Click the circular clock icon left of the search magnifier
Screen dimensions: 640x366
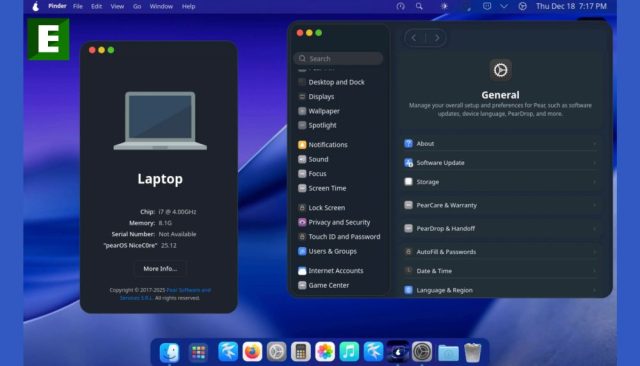[400, 6]
